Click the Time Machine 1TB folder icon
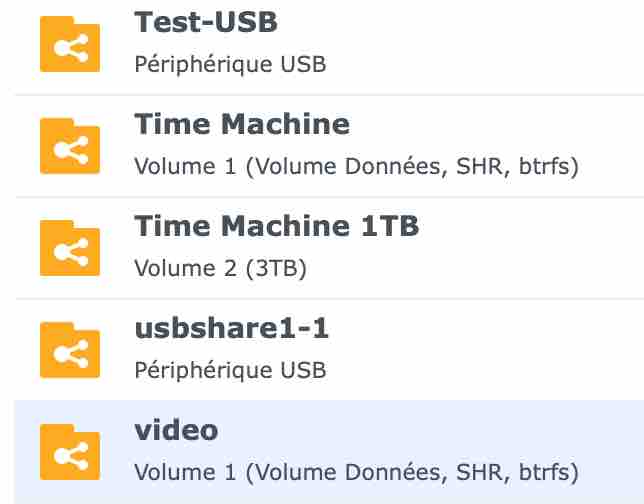 tap(70, 248)
